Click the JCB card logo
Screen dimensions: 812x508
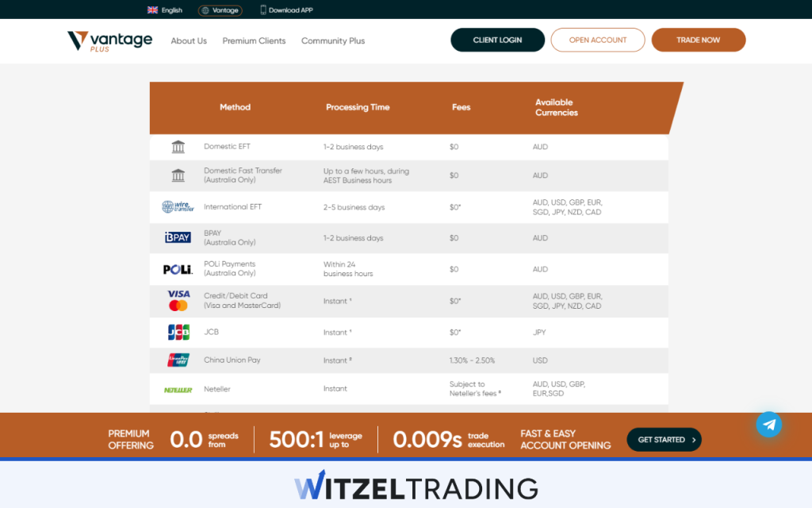[178, 332]
